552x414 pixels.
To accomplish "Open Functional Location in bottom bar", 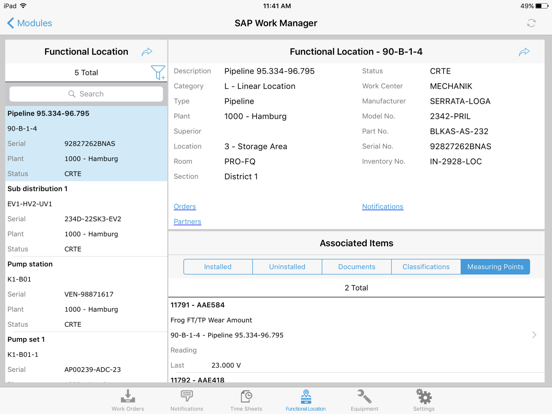I will click(306, 400).
